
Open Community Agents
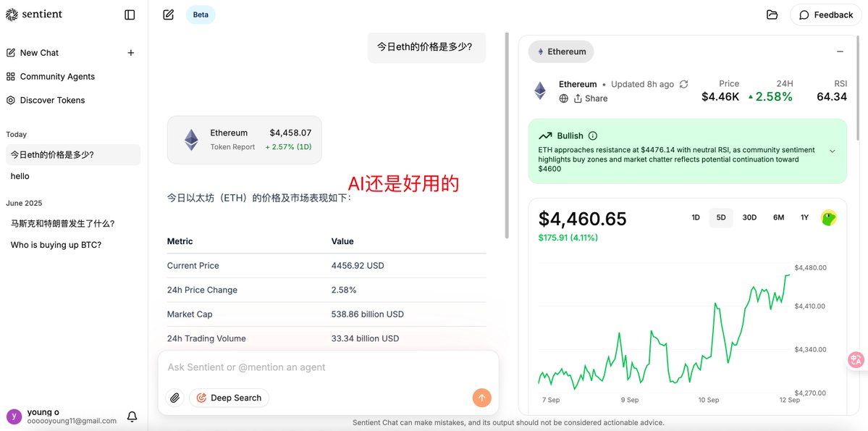[51, 77]
